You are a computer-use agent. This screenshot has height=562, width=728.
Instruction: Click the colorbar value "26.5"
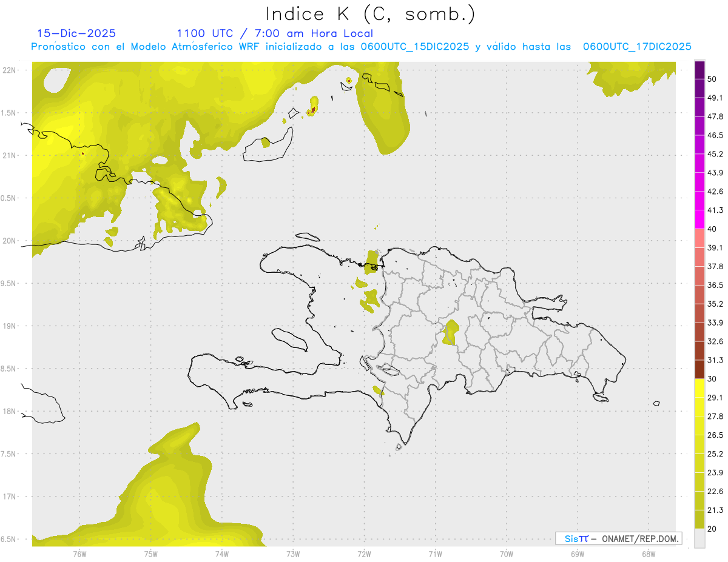715,435
